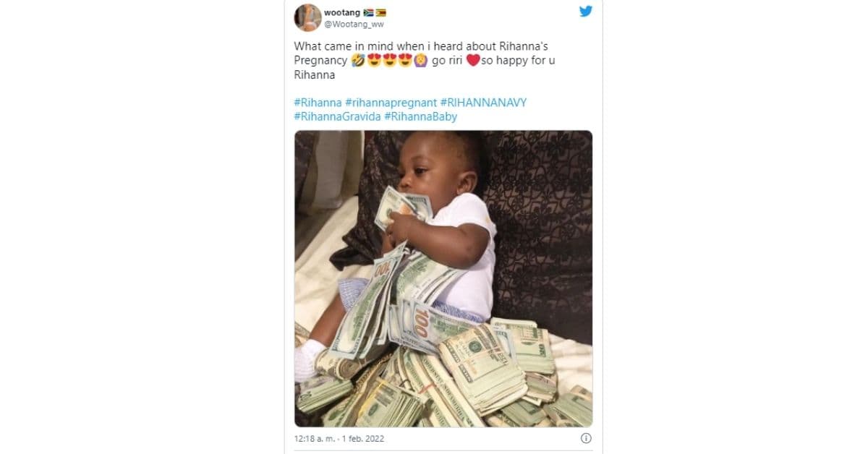Image resolution: width=868 pixels, height=454 pixels.
Task: Click wootang's profile avatar
Action: click(307, 17)
